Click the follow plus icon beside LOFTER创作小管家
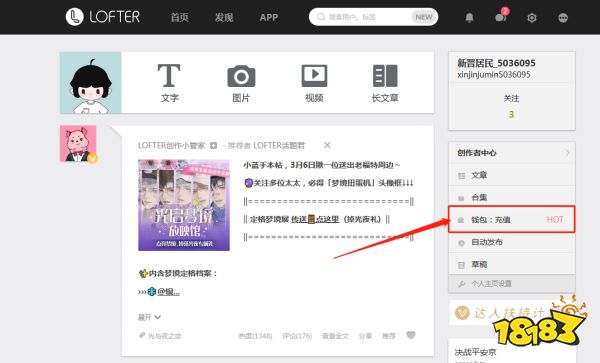The image size is (600, 363). tap(214, 145)
